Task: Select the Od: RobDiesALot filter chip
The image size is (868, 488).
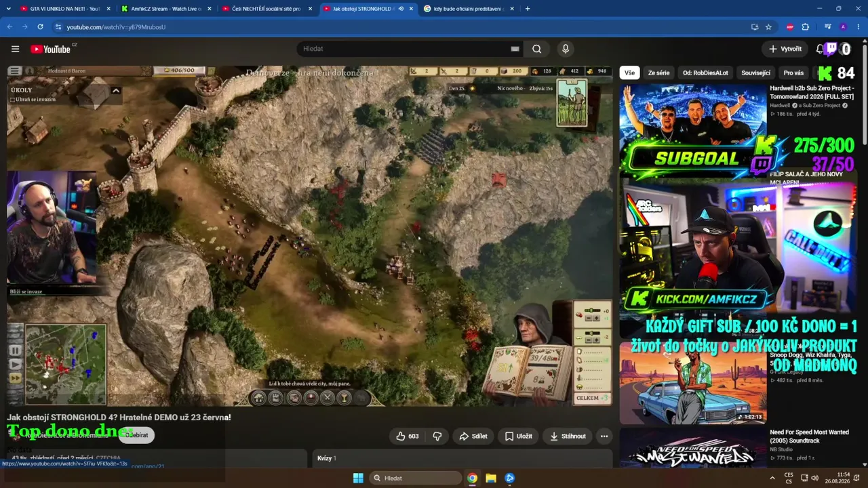Action: coord(705,73)
